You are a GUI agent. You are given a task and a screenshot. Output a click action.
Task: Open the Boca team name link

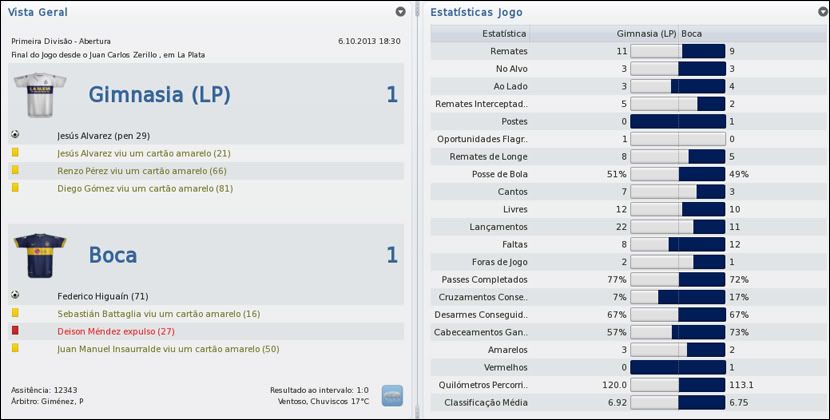pos(113,255)
